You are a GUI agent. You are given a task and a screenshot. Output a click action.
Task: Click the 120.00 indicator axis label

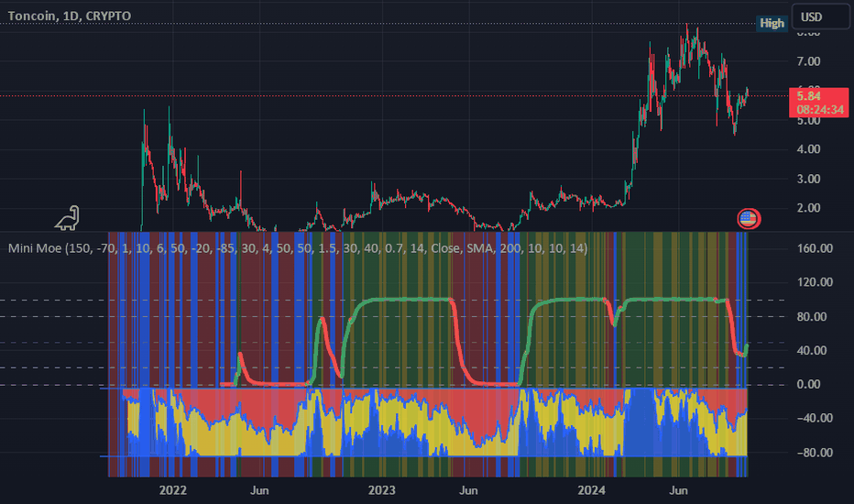[x=815, y=282]
